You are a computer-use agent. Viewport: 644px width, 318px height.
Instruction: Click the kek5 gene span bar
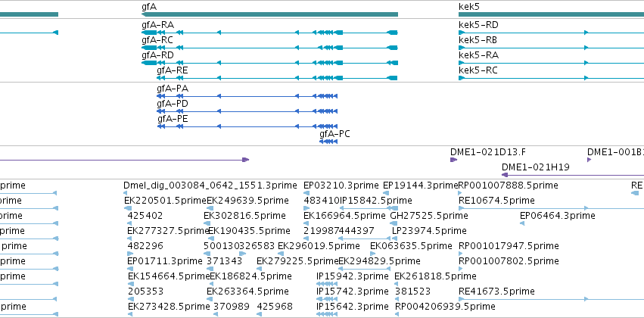(551, 14)
